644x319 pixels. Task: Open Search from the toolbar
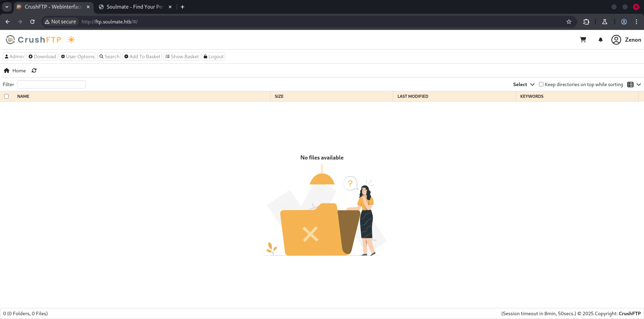point(109,56)
